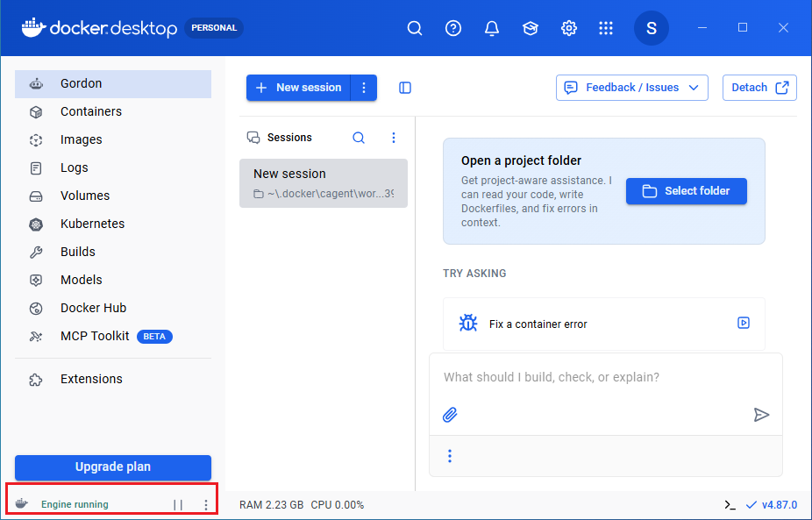The height and width of the screenshot is (520, 812).
Task: Open engine options kebab menu
Action: pyautogui.click(x=205, y=504)
